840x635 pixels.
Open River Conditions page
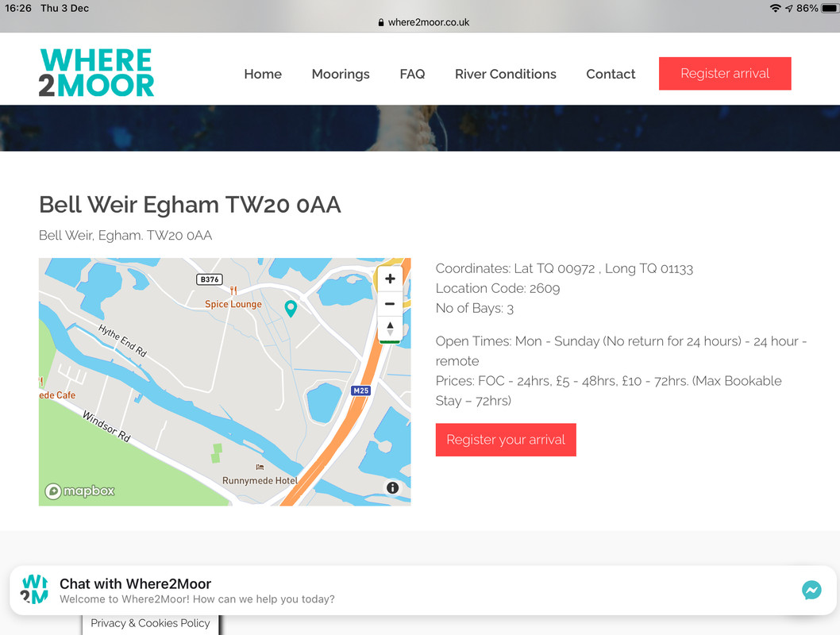click(x=506, y=74)
